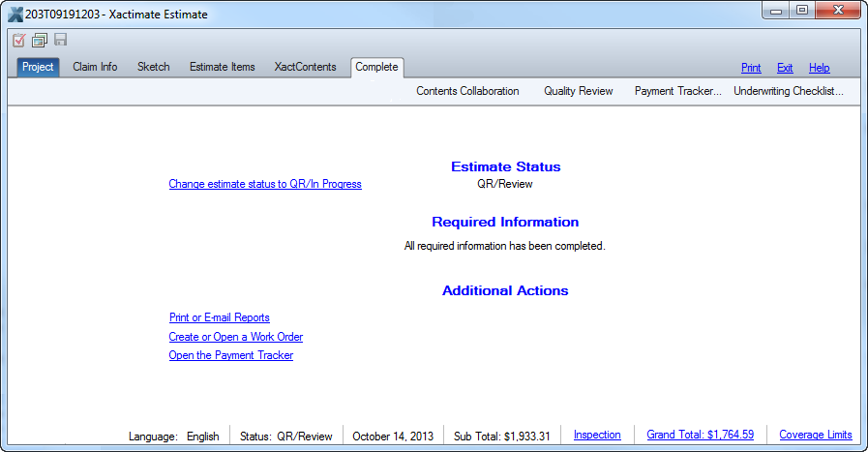Click the Additional Actions heading
868x452 pixels.
pos(505,290)
